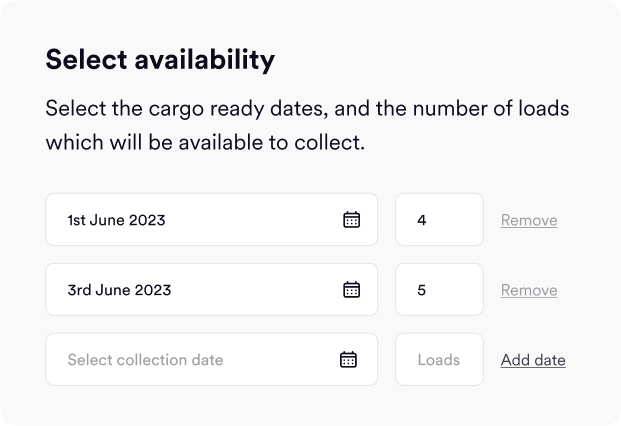Open calendar icon in empty collection date field
Image resolution: width=621 pixels, height=426 pixels.
click(x=348, y=360)
